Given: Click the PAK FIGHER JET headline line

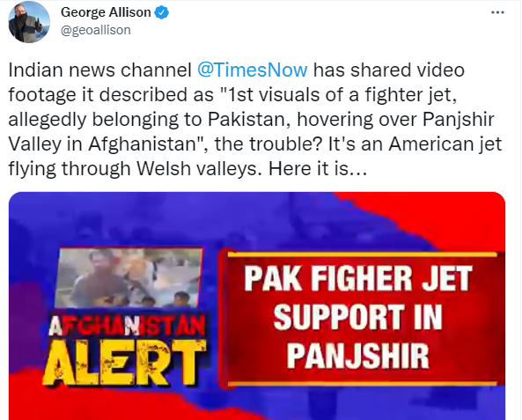Looking at the screenshot, I should pyautogui.click(x=358, y=278).
